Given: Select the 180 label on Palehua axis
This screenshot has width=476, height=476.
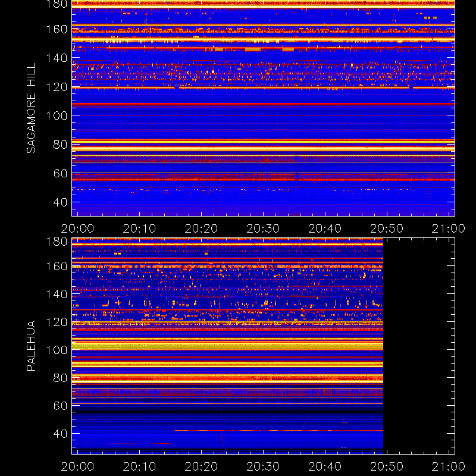Looking at the screenshot, I should pyautogui.click(x=57, y=242).
